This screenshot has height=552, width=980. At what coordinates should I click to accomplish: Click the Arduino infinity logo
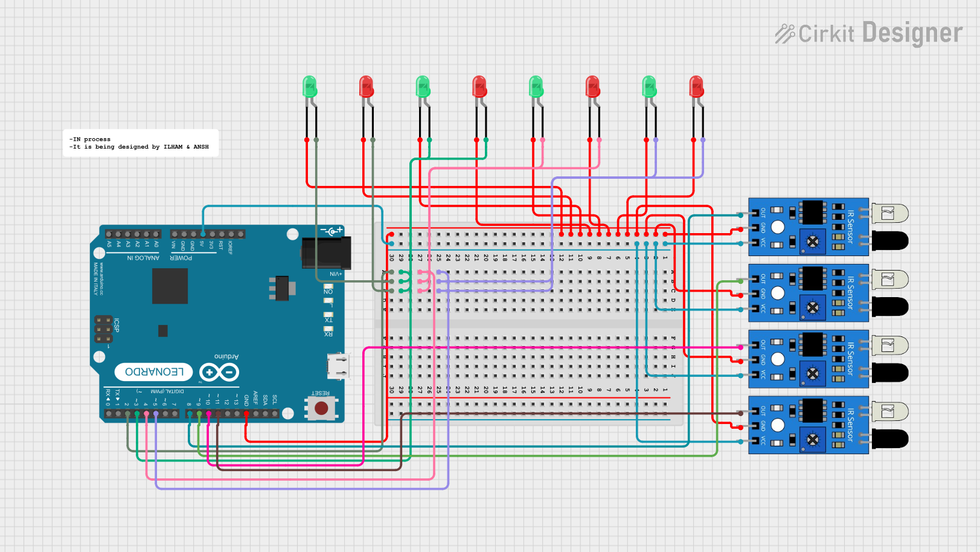(x=219, y=372)
